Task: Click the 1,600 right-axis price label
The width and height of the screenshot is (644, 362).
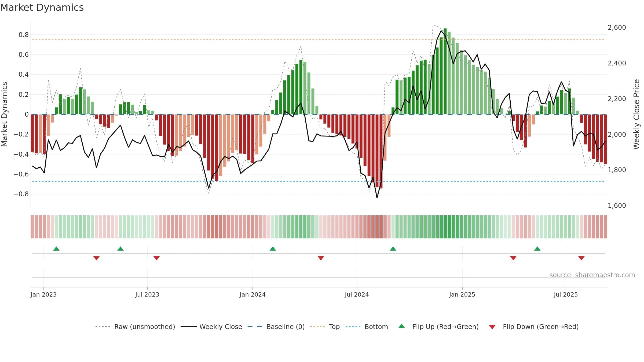Action: [617, 205]
